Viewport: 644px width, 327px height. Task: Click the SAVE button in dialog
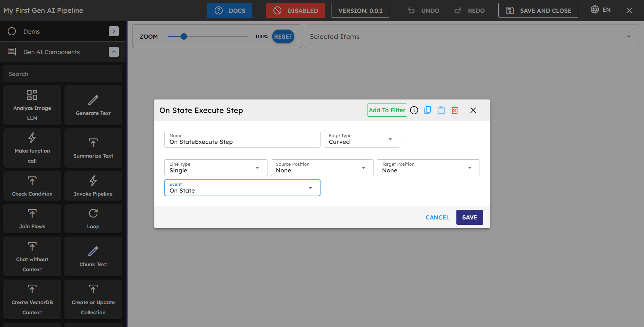tap(469, 217)
